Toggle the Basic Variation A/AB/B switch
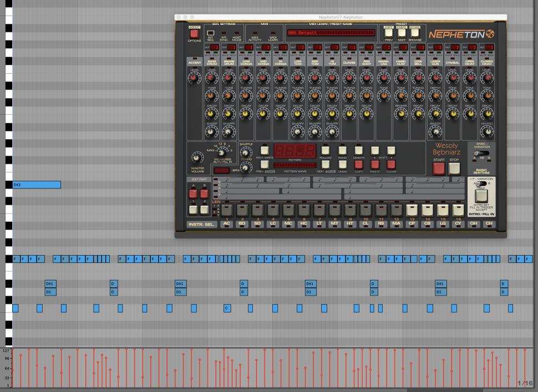Screen dimensions: 538x392 [x=482, y=153]
